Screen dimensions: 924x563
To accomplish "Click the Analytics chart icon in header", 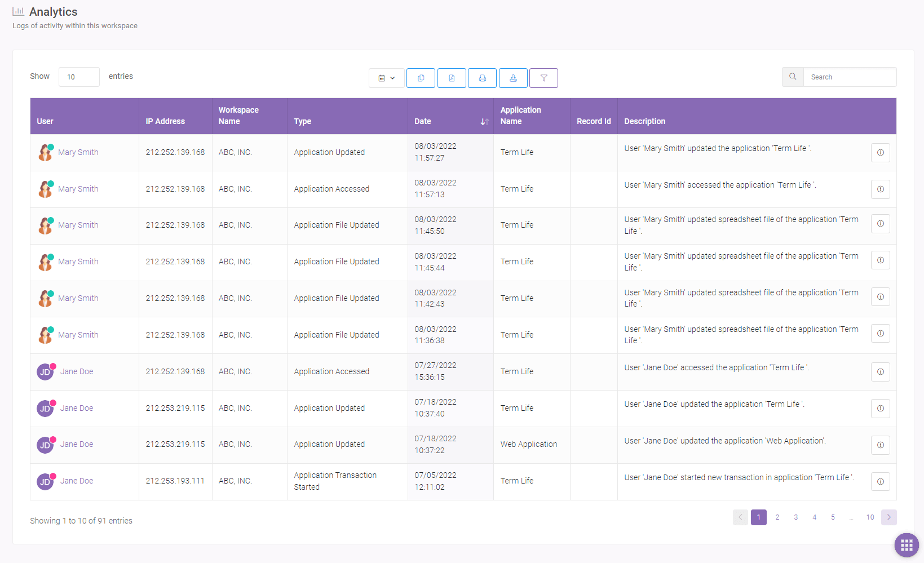I will tap(19, 11).
